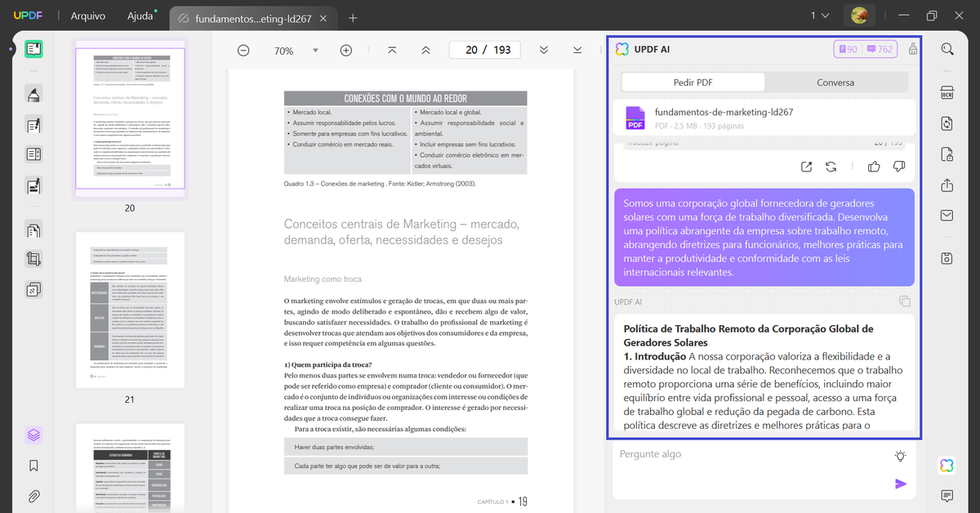
Task: Toggle the UPDF AI panel icon
Action: pyautogui.click(x=947, y=465)
